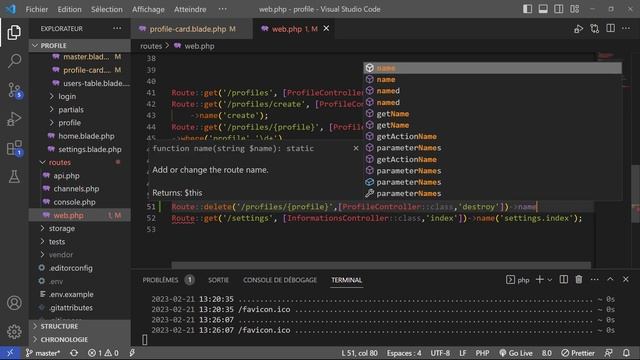Change language mode PHP in status bar

[x=482, y=353]
